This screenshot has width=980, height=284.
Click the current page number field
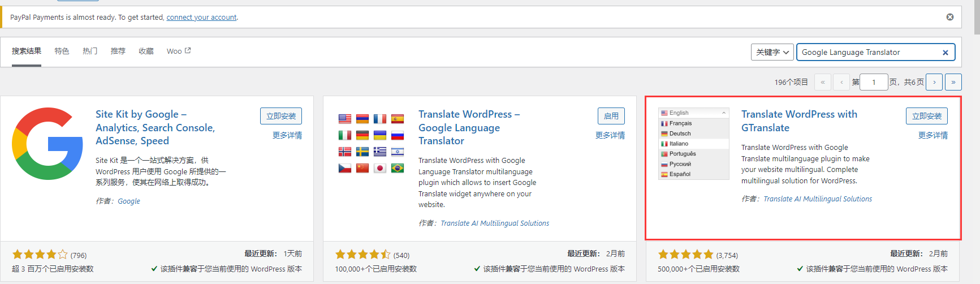tap(874, 82)
